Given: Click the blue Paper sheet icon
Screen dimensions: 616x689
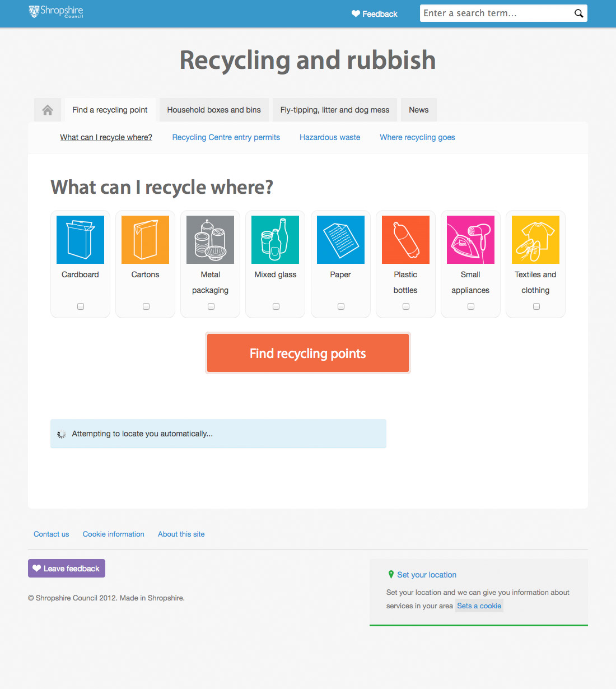Looking at the screenshot, I should (x=340, y=240).
